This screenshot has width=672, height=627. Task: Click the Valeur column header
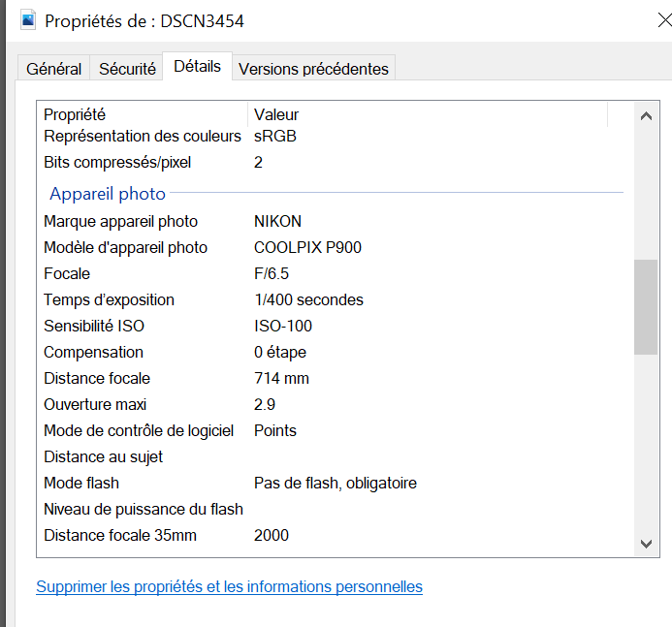(276, 114)
